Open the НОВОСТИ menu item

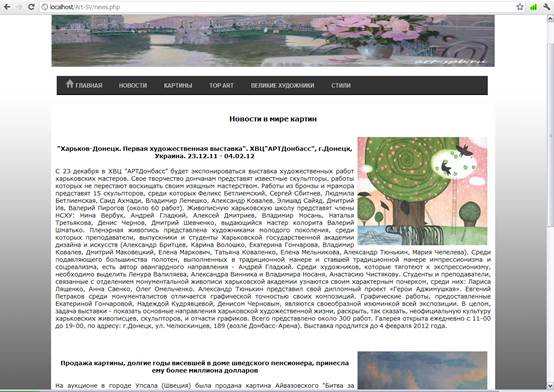tap(133, 86)
